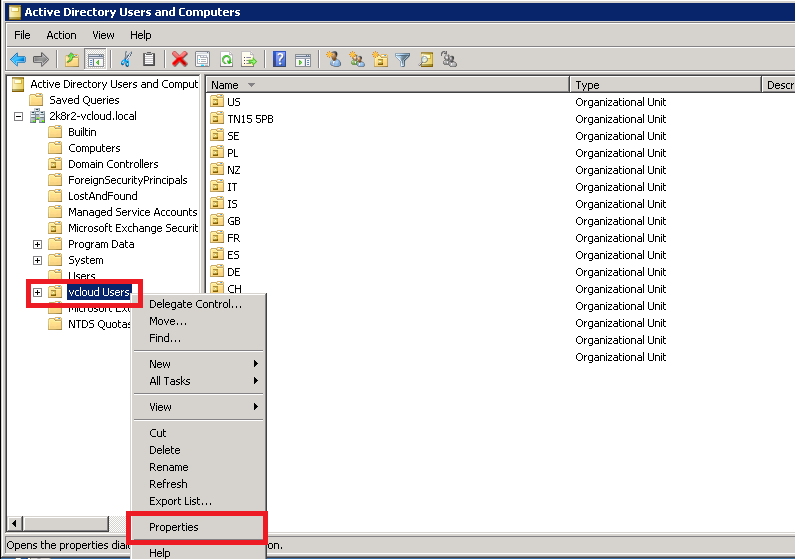Choose Export List... from context menu
Viewport: 795px width, 559px height.
198,501
